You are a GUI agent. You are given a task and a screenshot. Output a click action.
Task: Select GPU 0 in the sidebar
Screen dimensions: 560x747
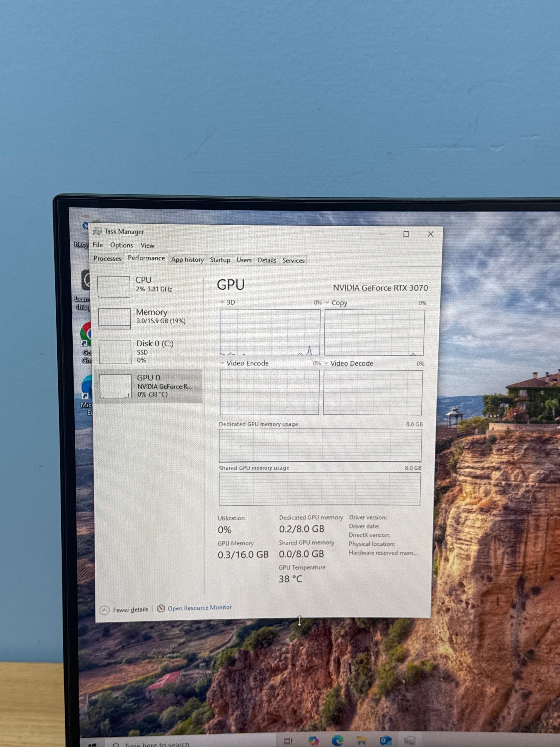pyautogui.click(x=149, y=386)
